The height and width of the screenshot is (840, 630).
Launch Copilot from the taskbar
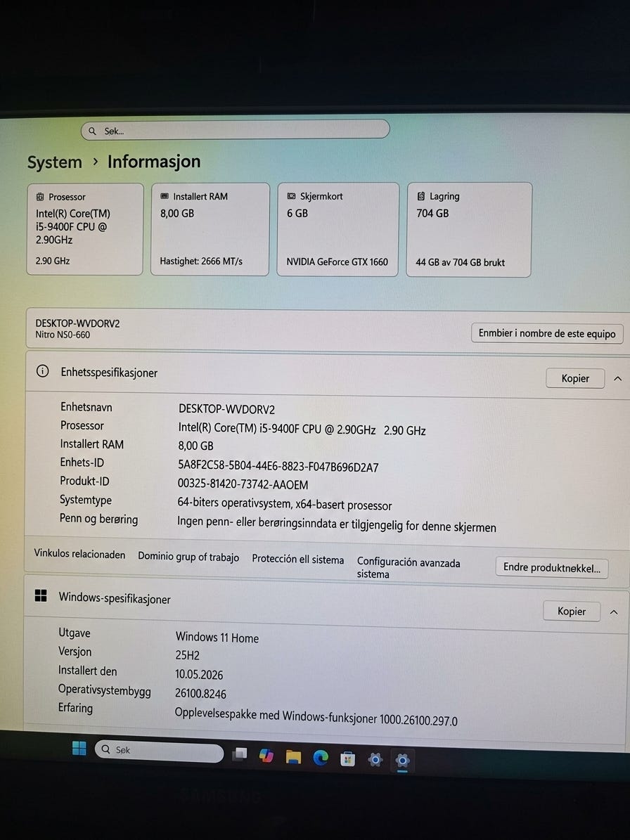pyautogui.click(x=266, y=756)
